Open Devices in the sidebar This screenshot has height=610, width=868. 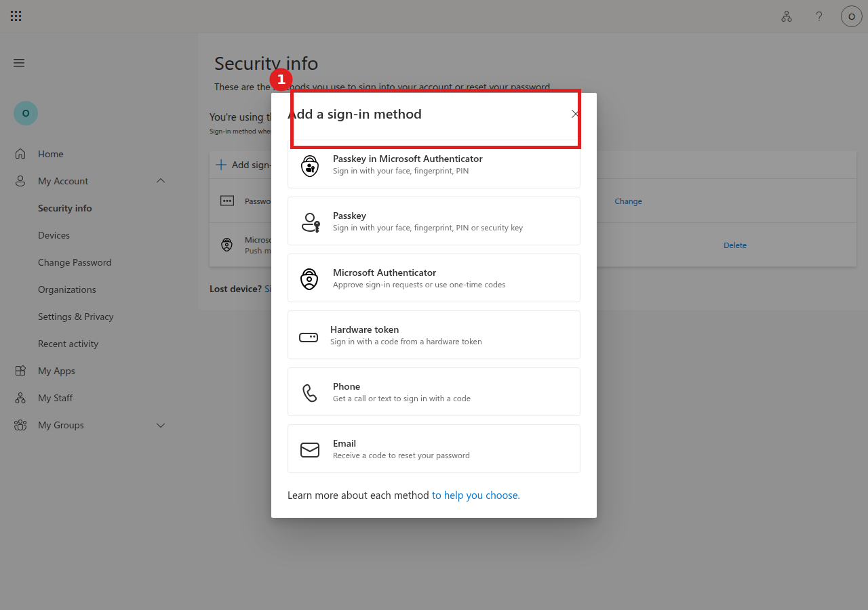pos(54,235)
